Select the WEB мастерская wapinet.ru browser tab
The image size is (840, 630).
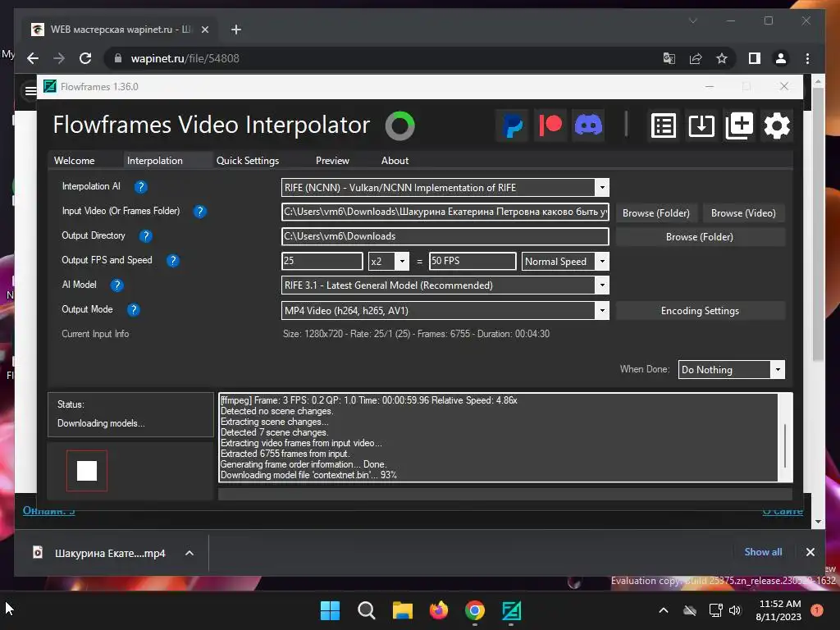121,30
